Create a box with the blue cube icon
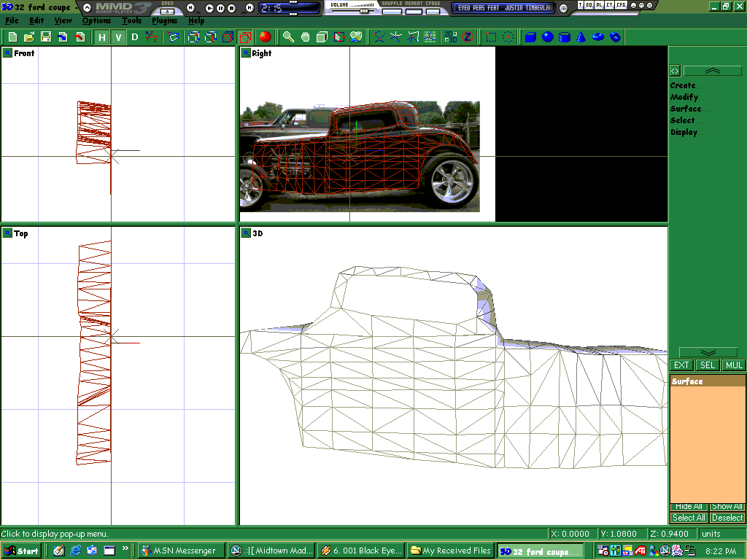Image resolution: width=747 pixels, height=560 pixels. (x=530, y=37)
